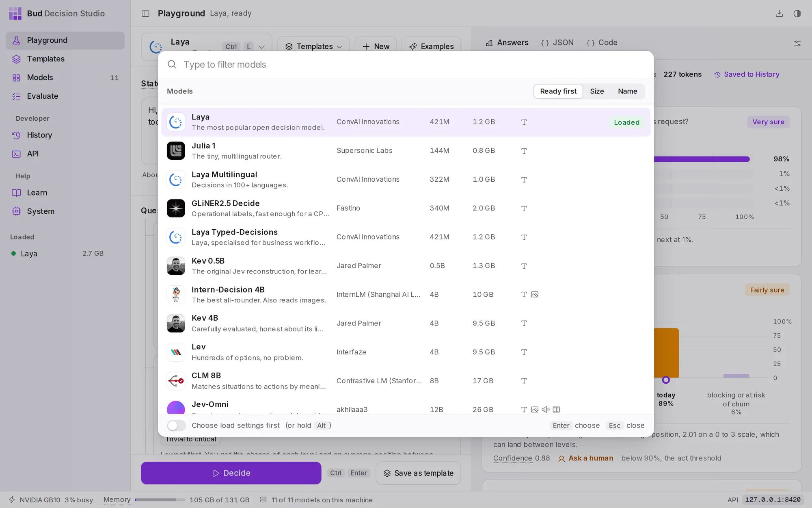
Task: Switch to the Code tab
Action: [602, 43]
